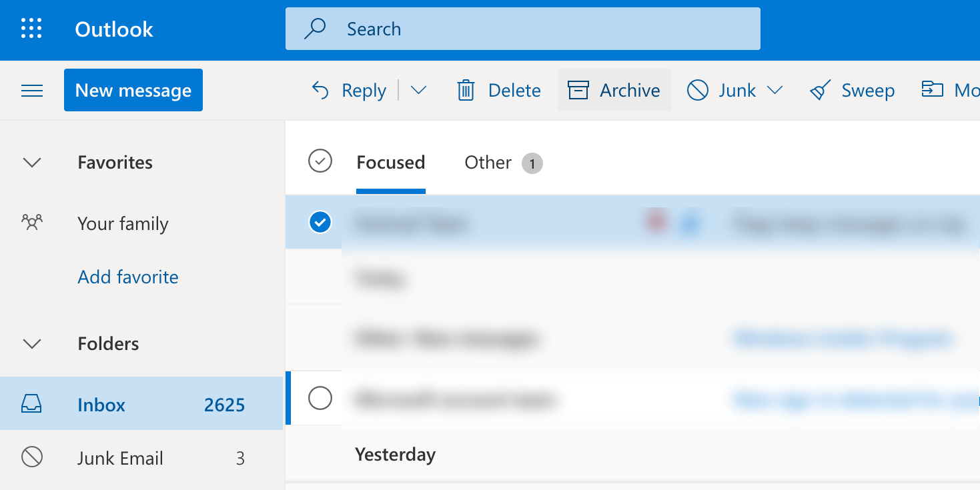Collapse the Folders section
This screenshot has width=980, height=490.
click(x=31, y=344)
